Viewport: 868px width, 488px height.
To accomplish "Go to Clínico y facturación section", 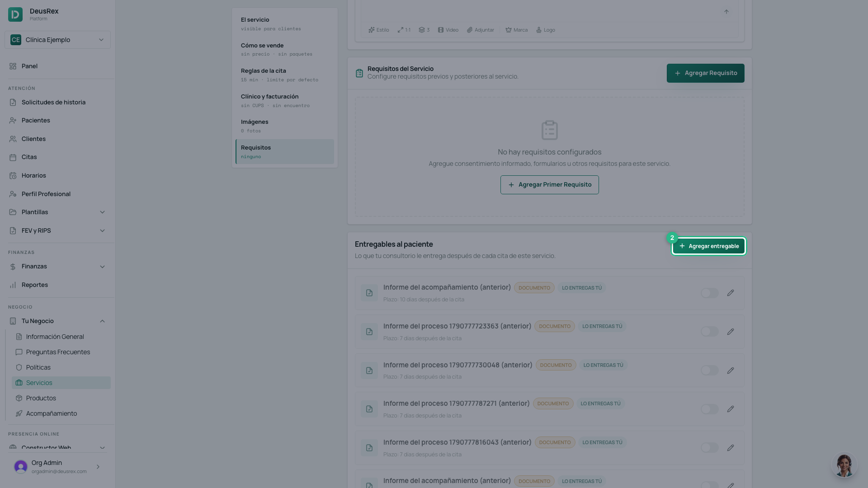I will (285, 101).
